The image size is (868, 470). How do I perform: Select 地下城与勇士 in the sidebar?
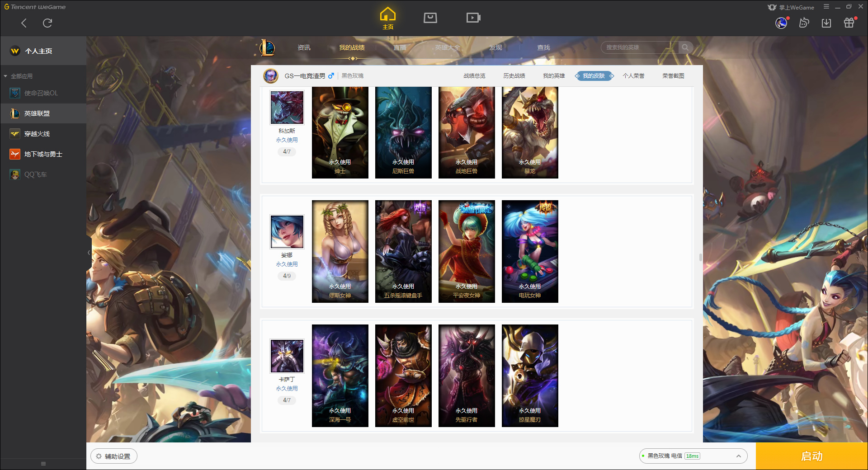pyautogui.click(x=43, y=154)
